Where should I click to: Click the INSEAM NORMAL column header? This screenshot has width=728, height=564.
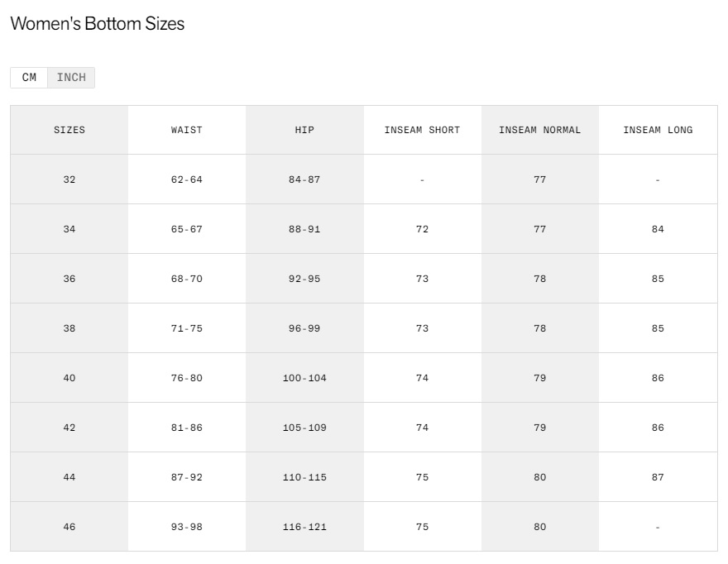(539, 130)
